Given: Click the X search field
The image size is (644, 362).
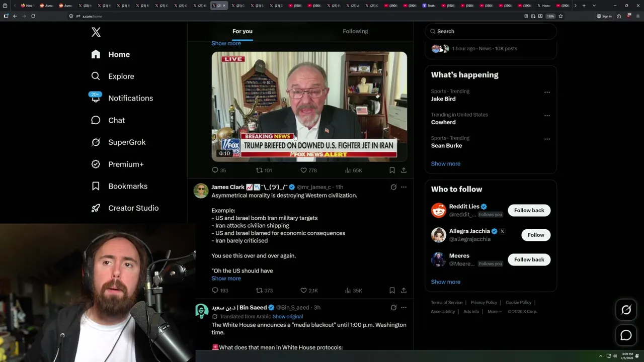Looking at the screenshot, I should (491, 31).
